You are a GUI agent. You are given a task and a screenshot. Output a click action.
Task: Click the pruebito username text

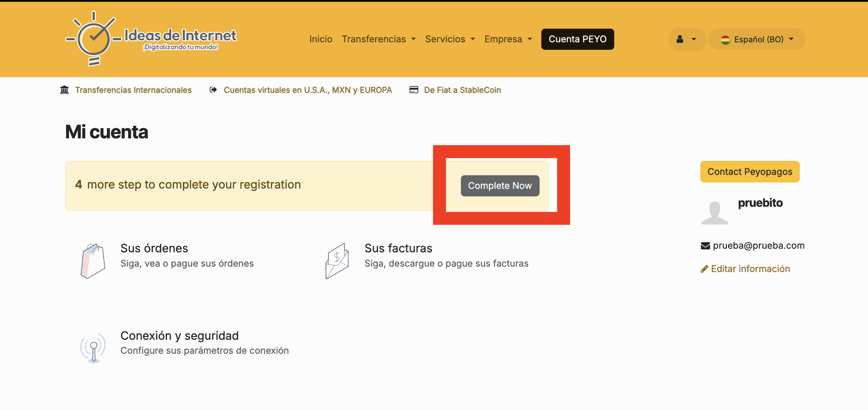760,203
